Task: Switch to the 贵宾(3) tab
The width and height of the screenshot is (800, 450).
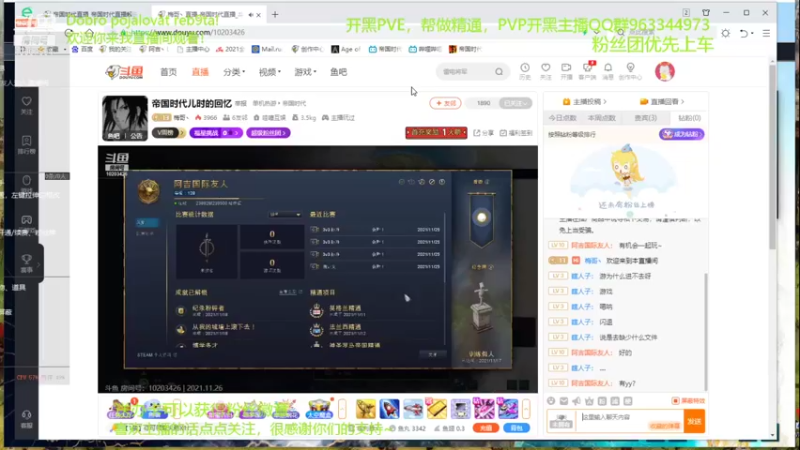Action: (645, 118)
